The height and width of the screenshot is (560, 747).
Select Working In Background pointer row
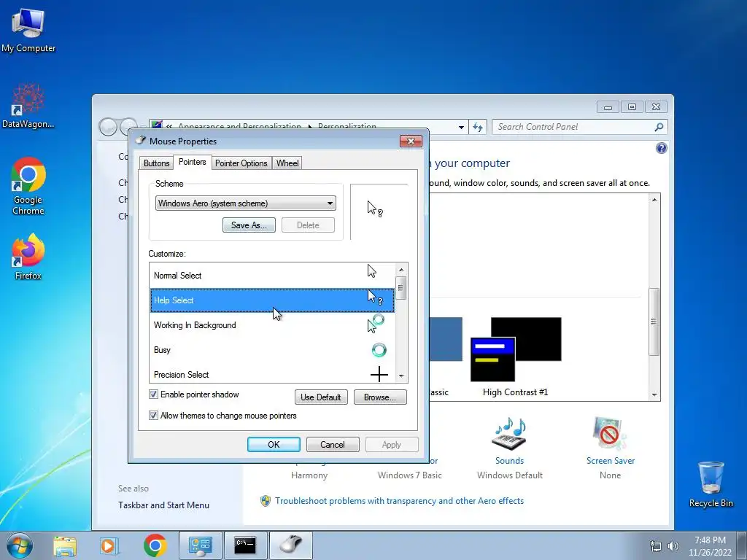point(272,324)
